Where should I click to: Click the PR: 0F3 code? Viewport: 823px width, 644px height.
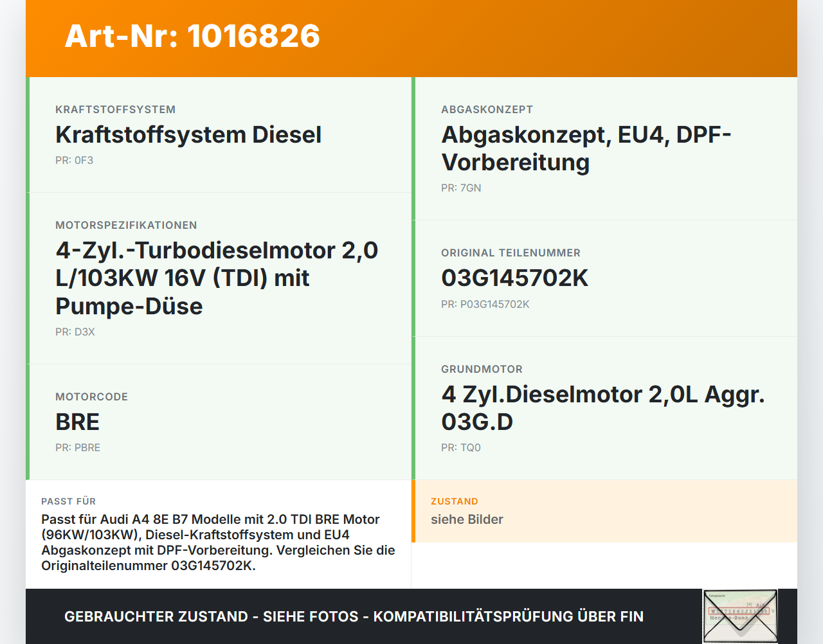pyautogui.click(x=75, y=161)
